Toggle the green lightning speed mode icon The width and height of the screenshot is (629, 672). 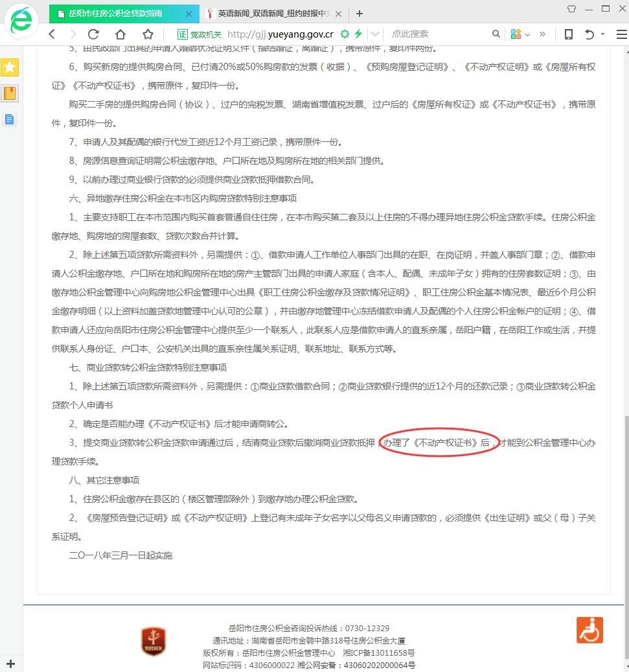click(358, 34)
